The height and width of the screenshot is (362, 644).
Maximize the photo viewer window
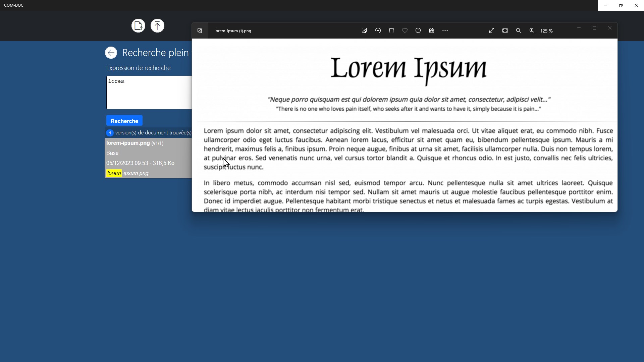(594, 28)
